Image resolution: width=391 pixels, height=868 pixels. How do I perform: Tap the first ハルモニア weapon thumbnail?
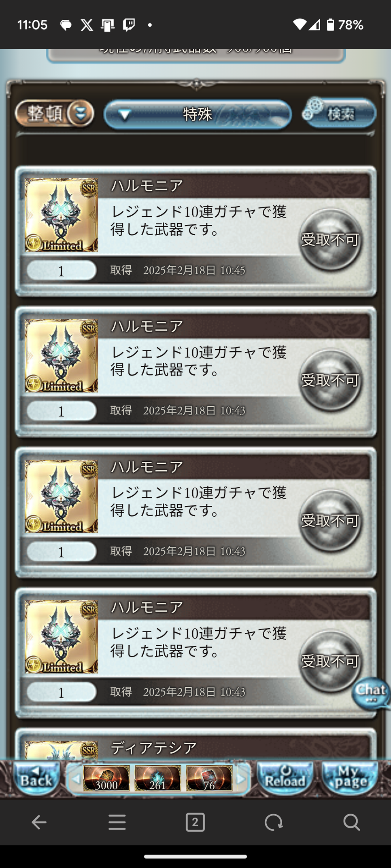point(61,215)
